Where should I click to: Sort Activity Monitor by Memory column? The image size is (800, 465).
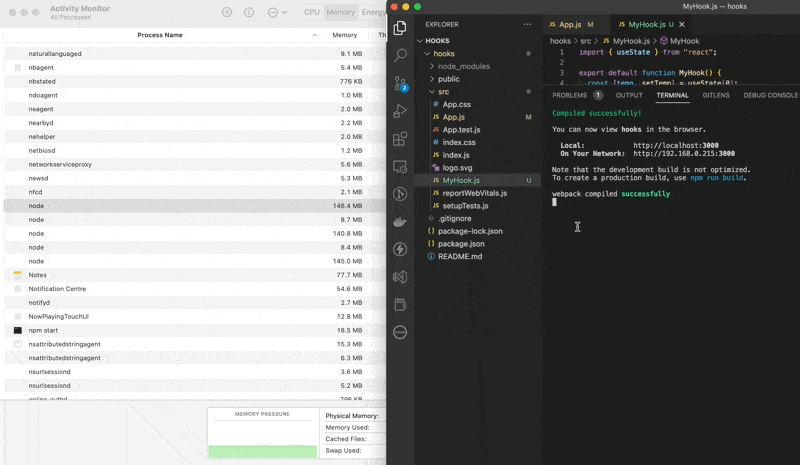344,35
